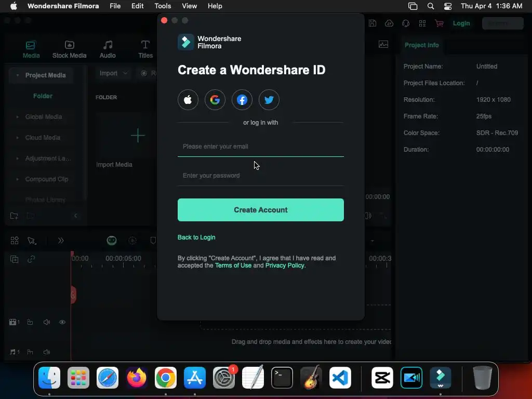Expand Cloud Media tree item
This screenshot has height=399, width=532.
pos(17,137)
